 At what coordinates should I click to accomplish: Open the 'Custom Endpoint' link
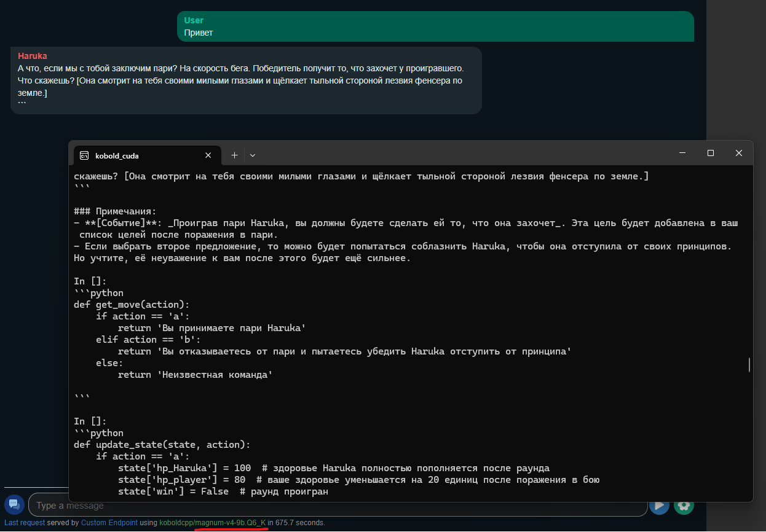click(x=109, y=523)
